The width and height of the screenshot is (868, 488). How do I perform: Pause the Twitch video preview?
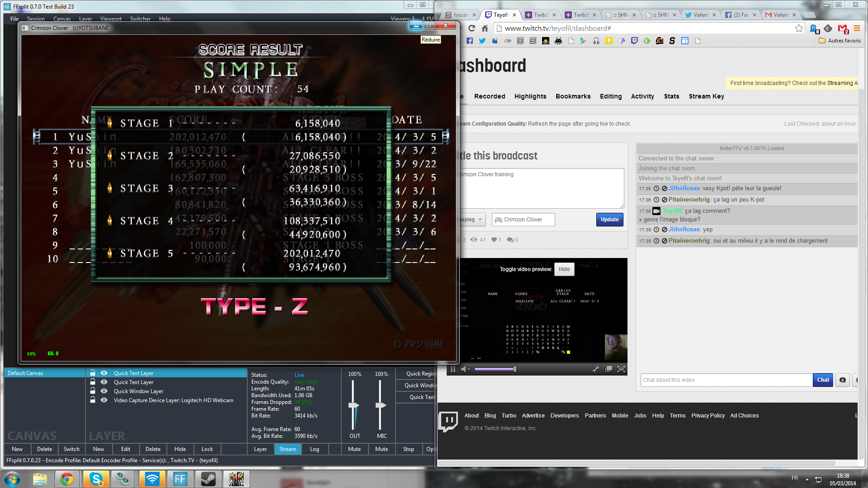pyautogui.click(x=453, y=369)
